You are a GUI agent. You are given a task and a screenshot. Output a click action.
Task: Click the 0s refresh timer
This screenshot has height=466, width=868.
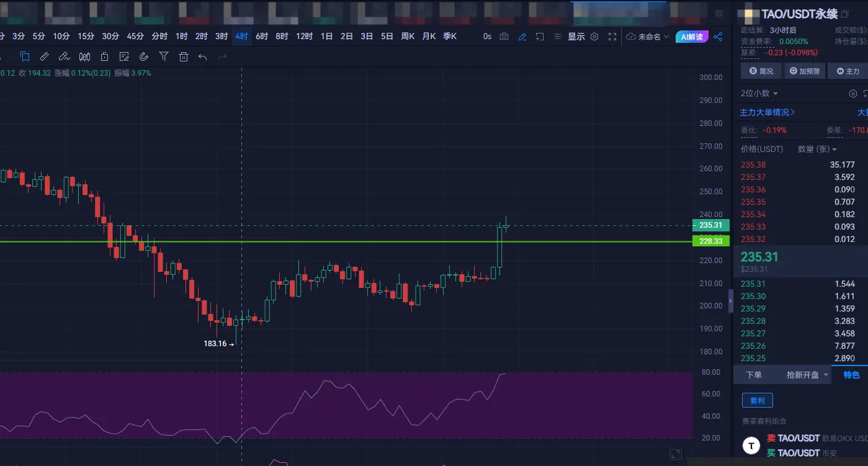pos(487,37)
